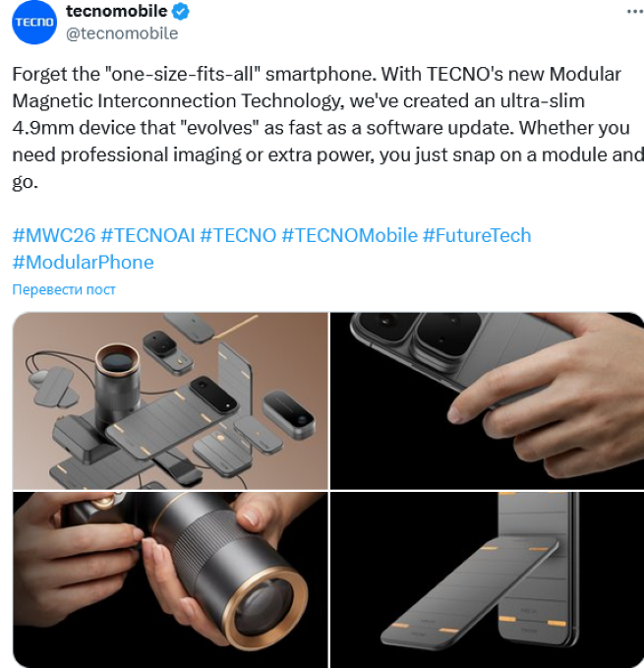This screenshot has height=668, width=644.
Task: Click the tecnomobile display name
Action: click(x=116, y=11)
